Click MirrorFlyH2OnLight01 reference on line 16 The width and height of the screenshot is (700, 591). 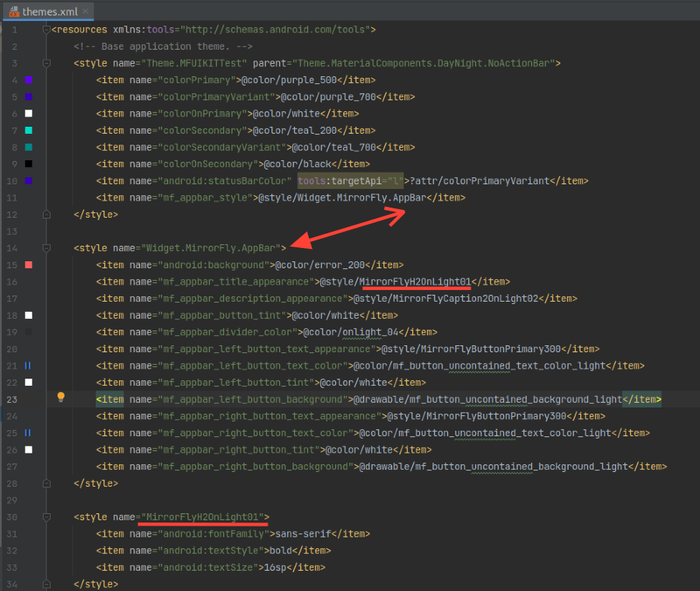pyautogui.click(x=415, y=282)
